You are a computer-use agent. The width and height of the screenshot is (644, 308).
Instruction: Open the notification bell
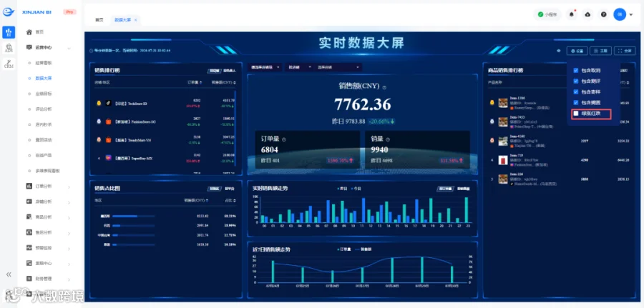572,14
